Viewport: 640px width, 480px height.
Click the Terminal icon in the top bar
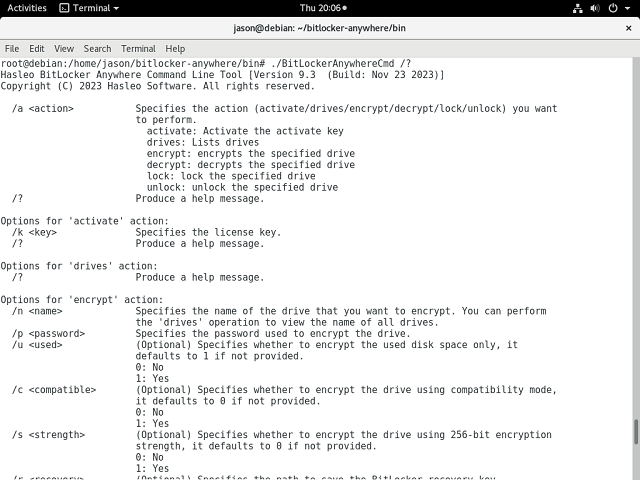click(64, 8)
